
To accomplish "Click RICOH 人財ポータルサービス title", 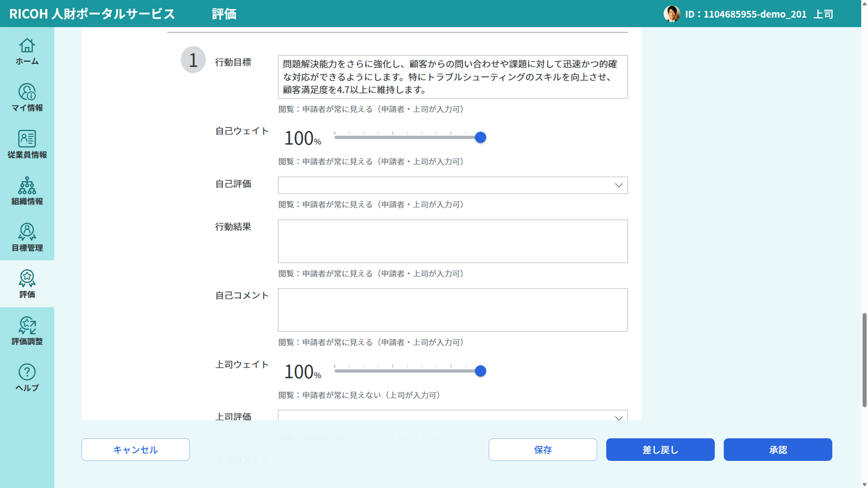I will coord(92,14).
